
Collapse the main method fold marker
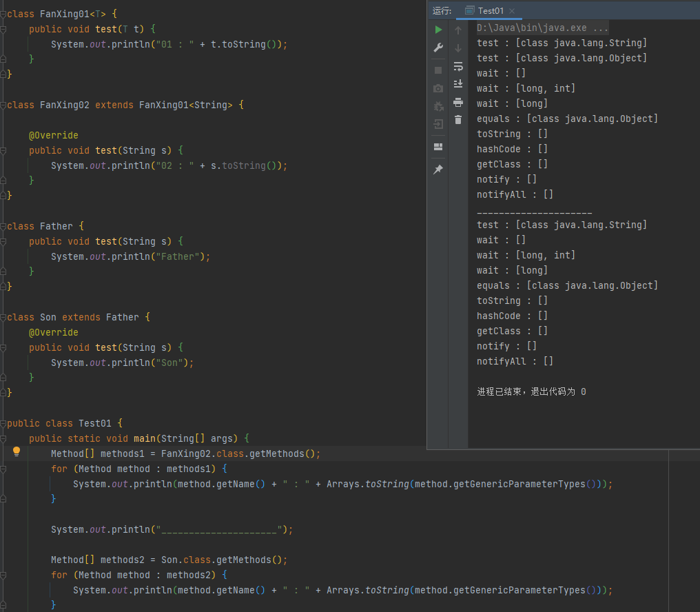(3, 439)
